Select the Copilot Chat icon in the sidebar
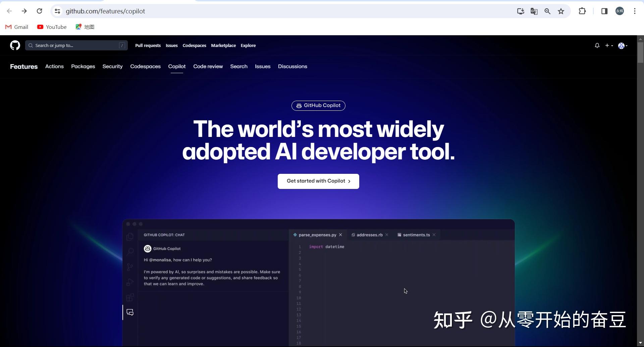This screenshot has height=347, width=644. 130,312
